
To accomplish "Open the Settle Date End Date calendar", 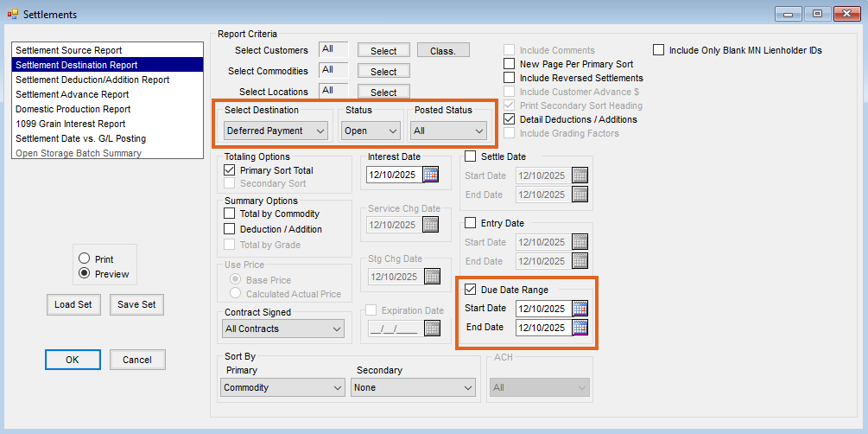I will pos(580,194).
